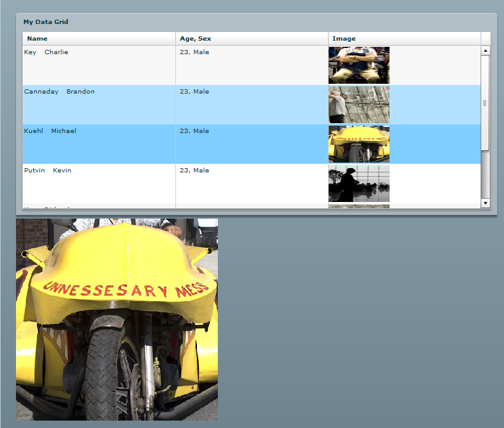Image resolution: width=504 pixels, height=428 pixels.
Task: Select the Cannaday Brandon name cell
Action: 99,105
